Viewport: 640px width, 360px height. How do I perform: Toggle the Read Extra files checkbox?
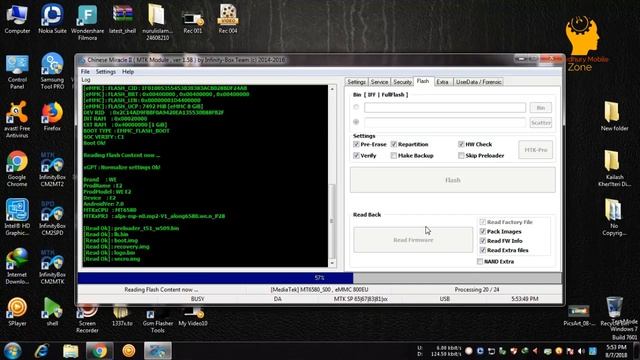[483, 250]
